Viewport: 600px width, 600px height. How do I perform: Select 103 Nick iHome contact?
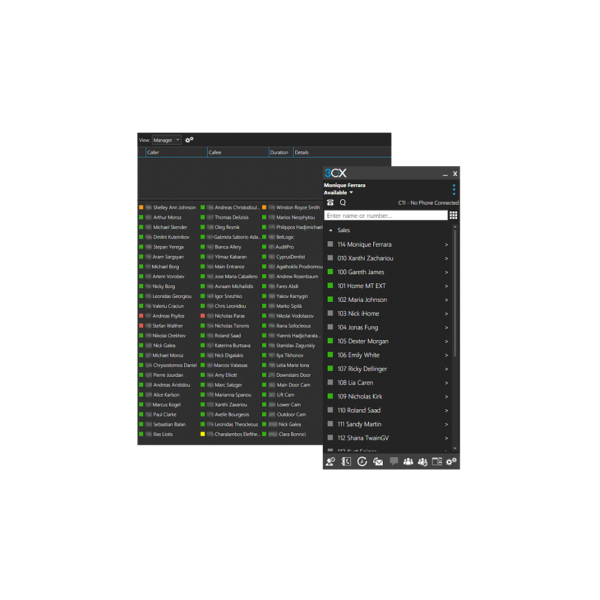pos(388,313)
